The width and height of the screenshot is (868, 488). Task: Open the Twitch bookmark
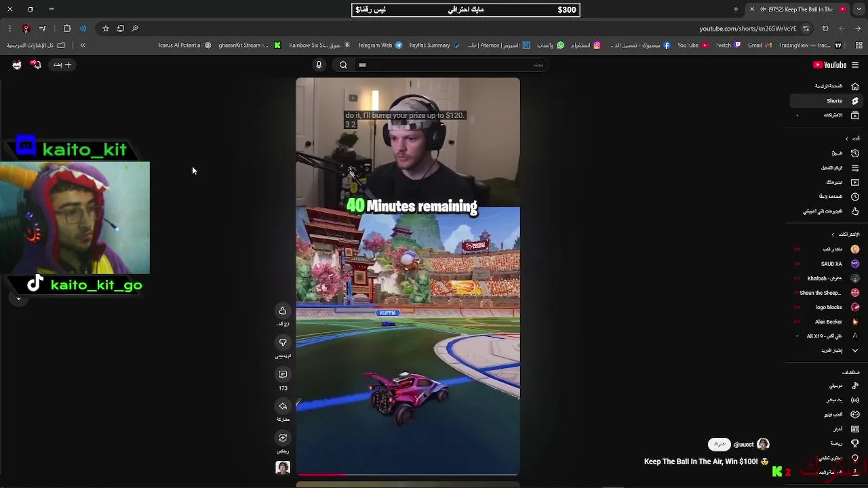pyautogui.click(x=728, y=45)
